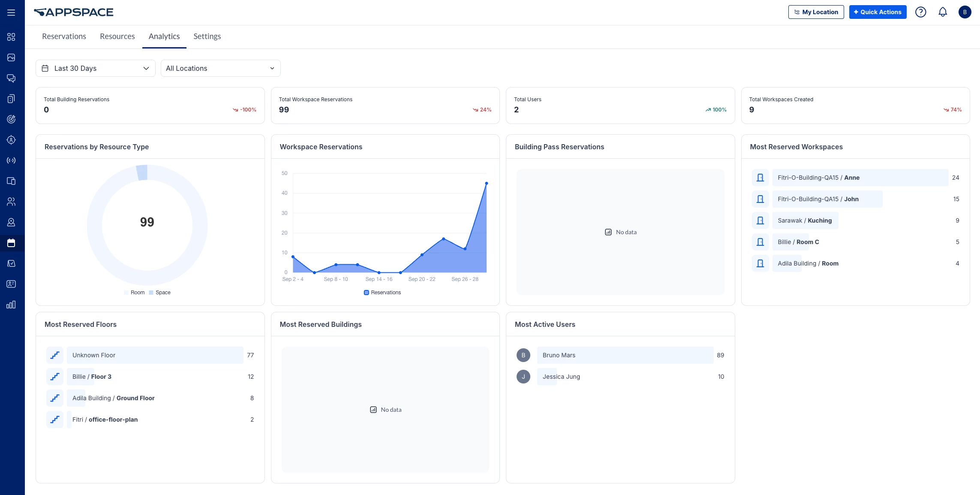Click the bar chart sidebar icon

click(11, 305)
